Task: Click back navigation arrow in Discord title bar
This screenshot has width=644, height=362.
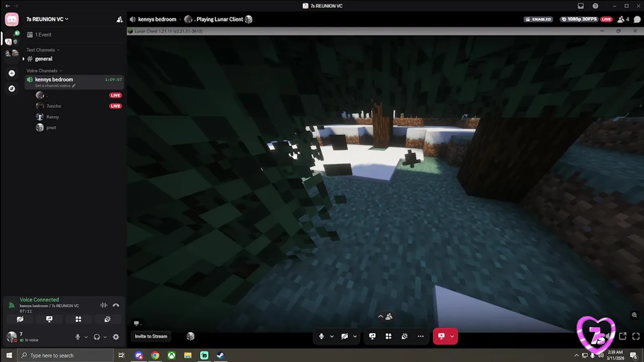Action: [x=7, y=6]
